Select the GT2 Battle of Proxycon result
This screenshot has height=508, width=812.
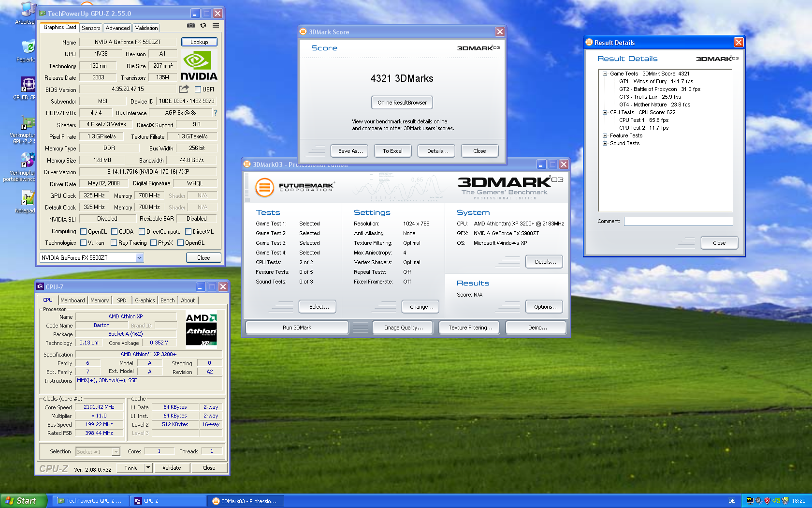click(660, 89)
